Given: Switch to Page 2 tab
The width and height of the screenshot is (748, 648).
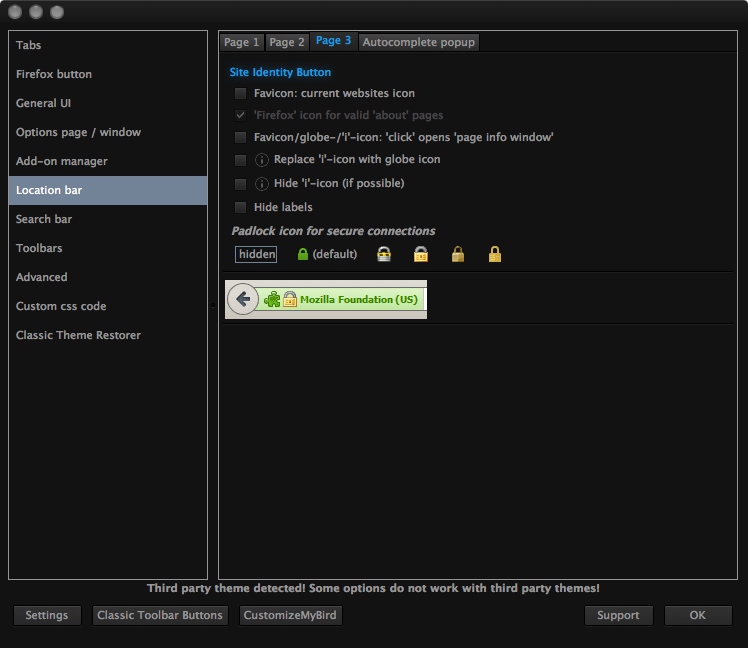Looking at the screenshot, I should pos(287,42).
